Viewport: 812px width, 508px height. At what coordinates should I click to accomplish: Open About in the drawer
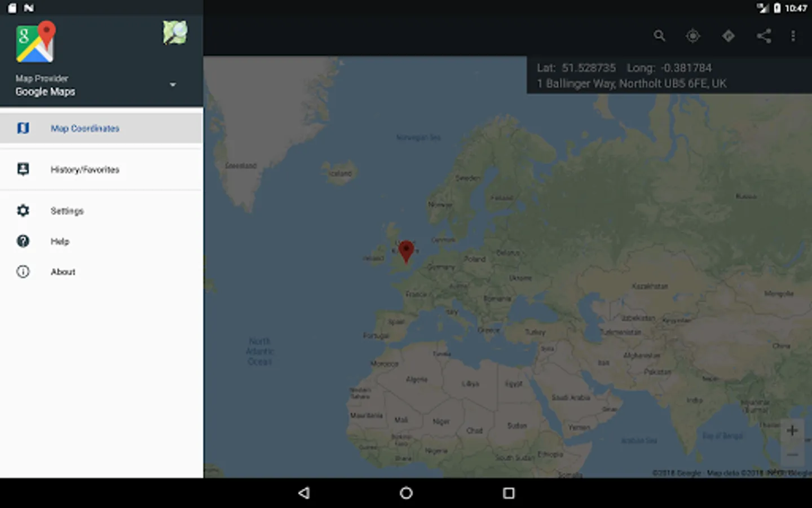point(101,271)
